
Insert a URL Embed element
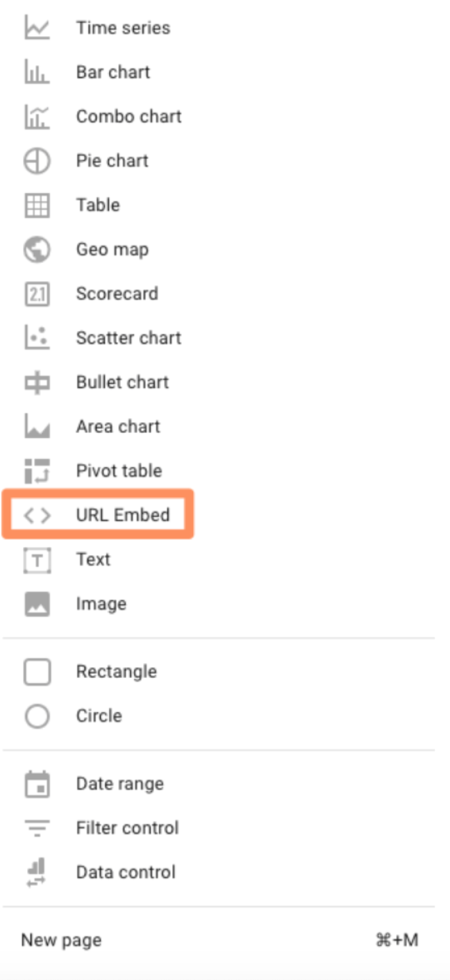click(x=122, y=515)
